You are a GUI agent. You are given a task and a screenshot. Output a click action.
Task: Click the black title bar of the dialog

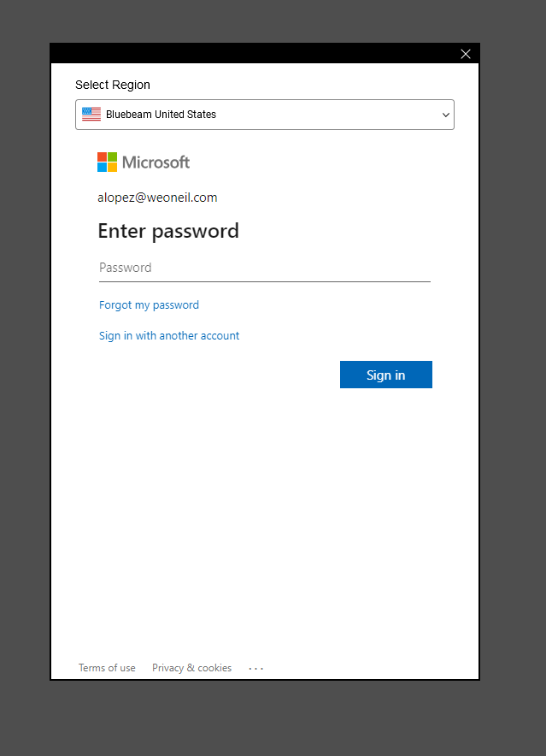click(256, 54)
